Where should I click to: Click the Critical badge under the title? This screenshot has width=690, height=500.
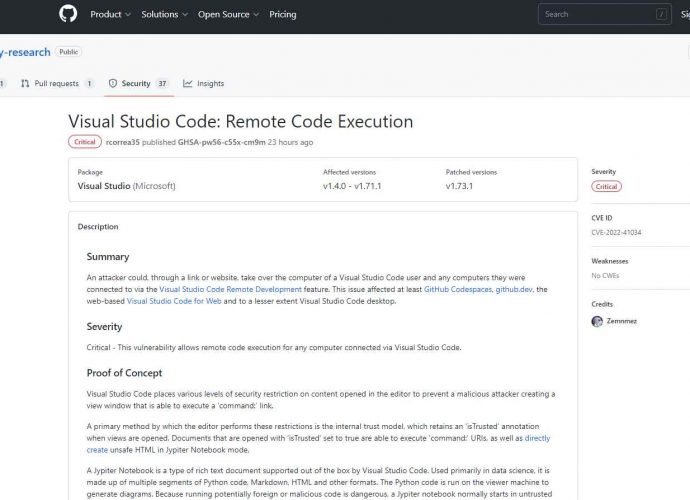point(84,142)
